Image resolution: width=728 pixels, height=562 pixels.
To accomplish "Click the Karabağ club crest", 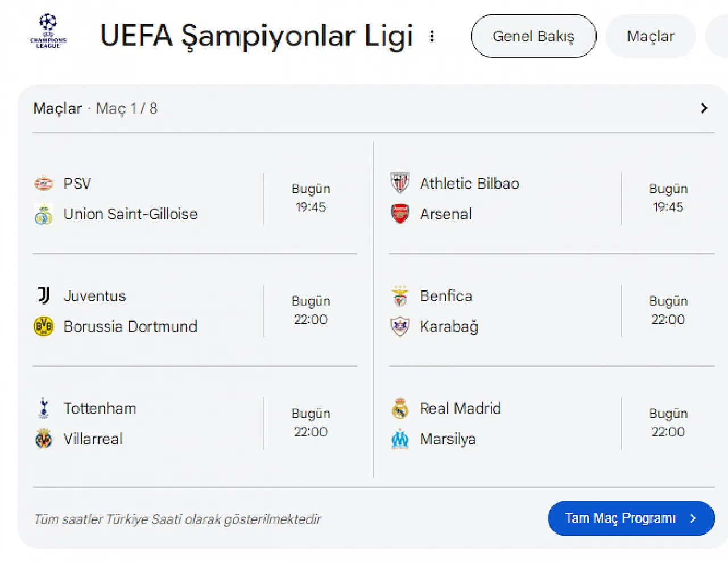I will (x=400, y=326).
